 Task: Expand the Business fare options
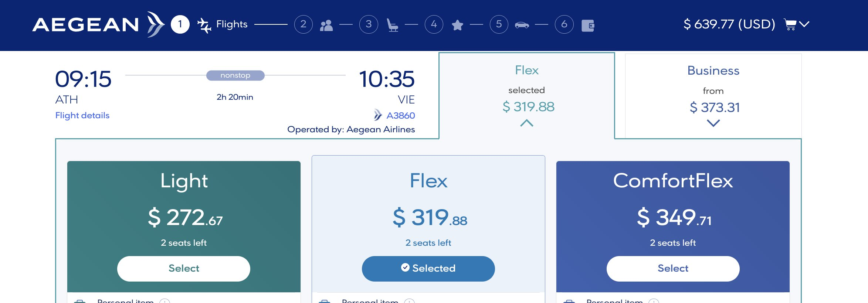(713, 122)
